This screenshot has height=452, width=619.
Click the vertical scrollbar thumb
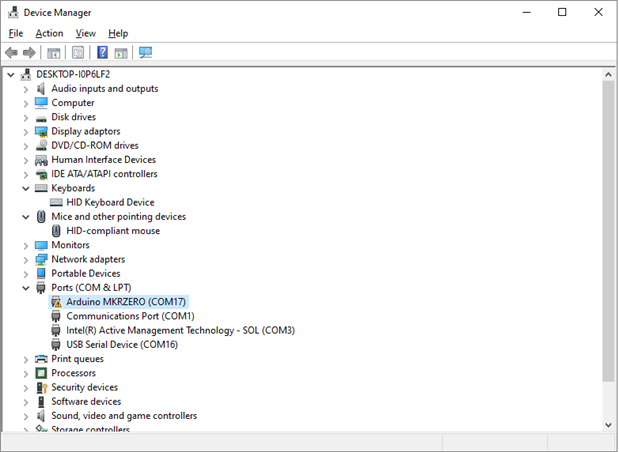pos(608,231)
